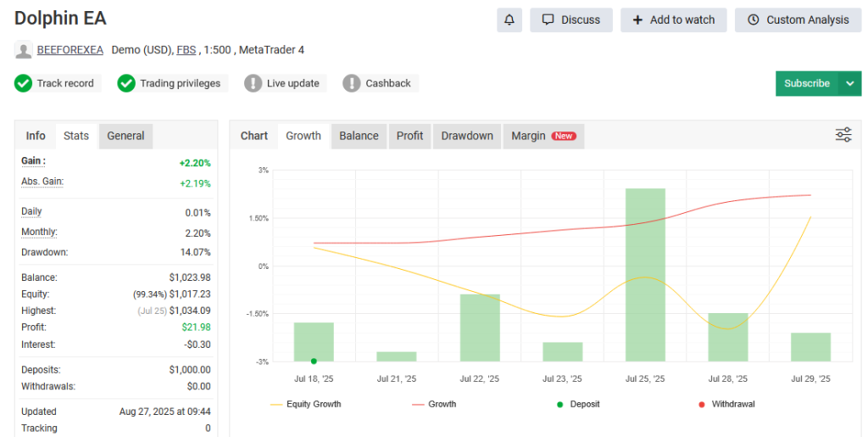Expand the Subscribe dropdown arrow
Image resolution: width=868 pixels, height=437 pixels.
(x=849, y=83)
